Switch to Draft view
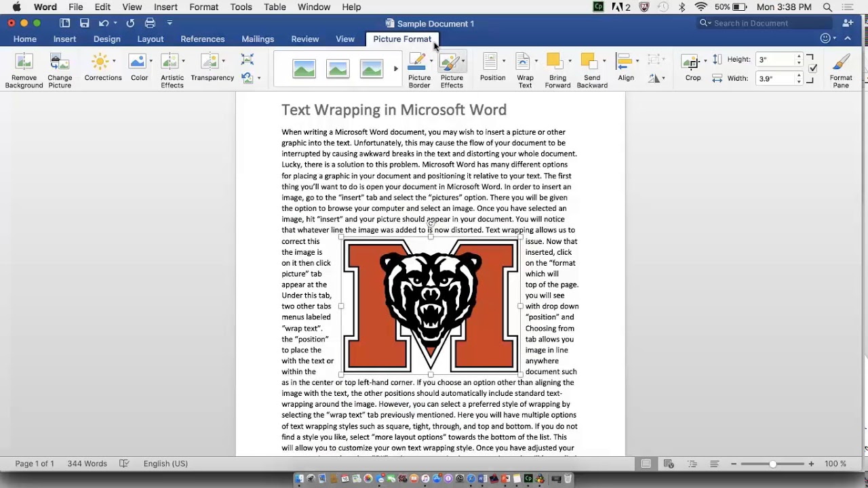The height and width of the screenshot is (488, 868). tap(715, 464)
